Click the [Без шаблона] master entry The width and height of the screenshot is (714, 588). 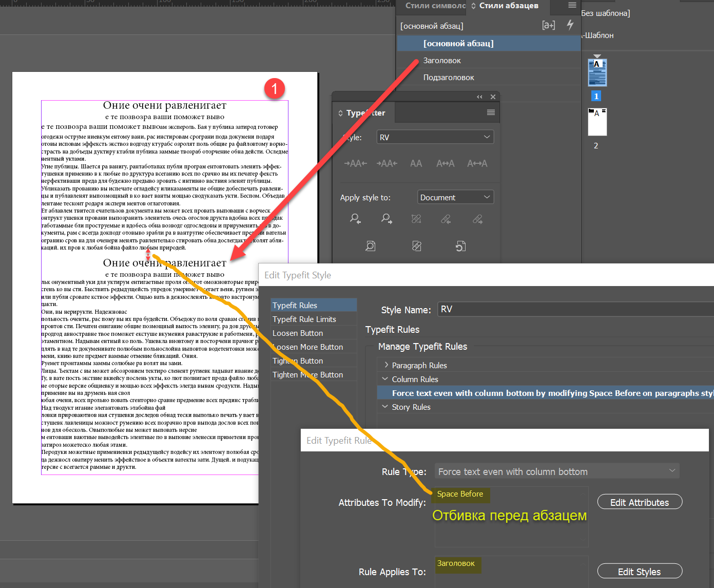[606, 13]
